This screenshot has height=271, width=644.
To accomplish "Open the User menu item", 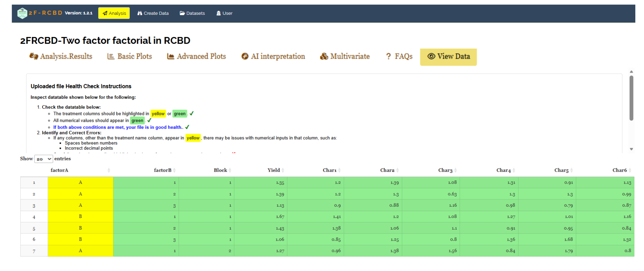I will pos(224,13).
